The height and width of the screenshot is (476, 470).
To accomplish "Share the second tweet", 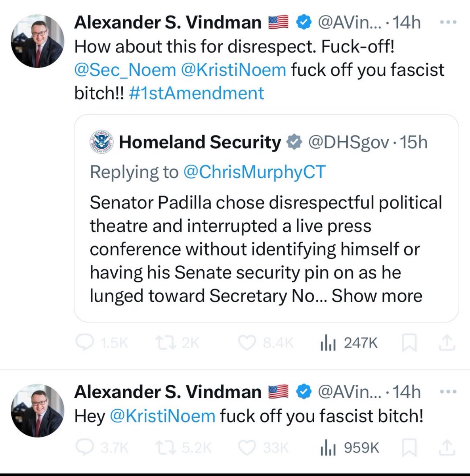I will (447, 448).
